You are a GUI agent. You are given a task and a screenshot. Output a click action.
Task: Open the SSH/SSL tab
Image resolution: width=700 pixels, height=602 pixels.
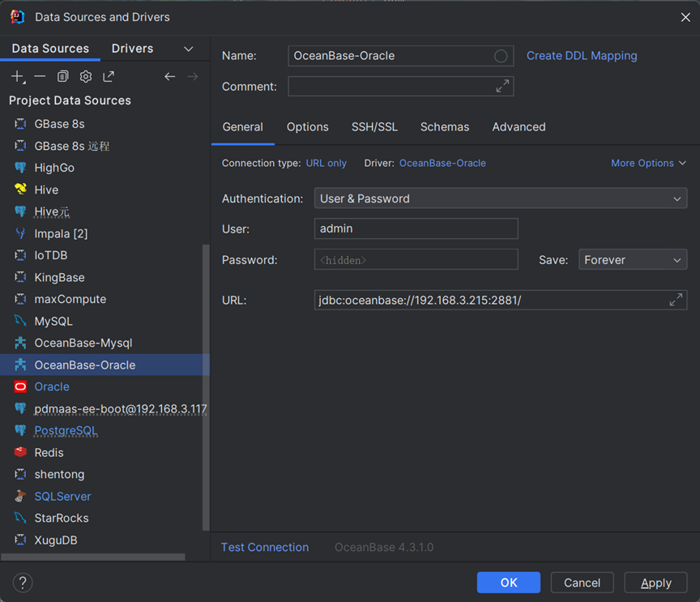point(374,127)
